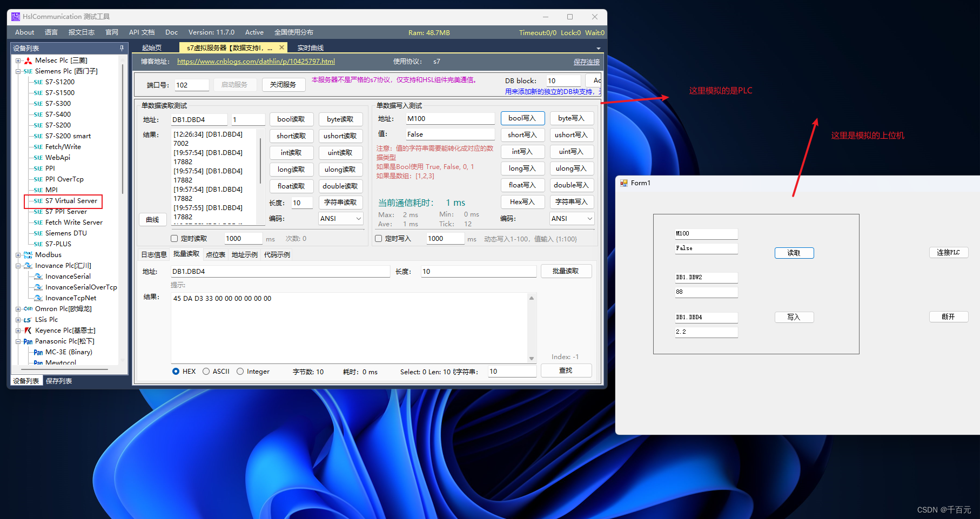Click the Form1 window icon
This screenshot has width=980, height=519.
[624, 183]
